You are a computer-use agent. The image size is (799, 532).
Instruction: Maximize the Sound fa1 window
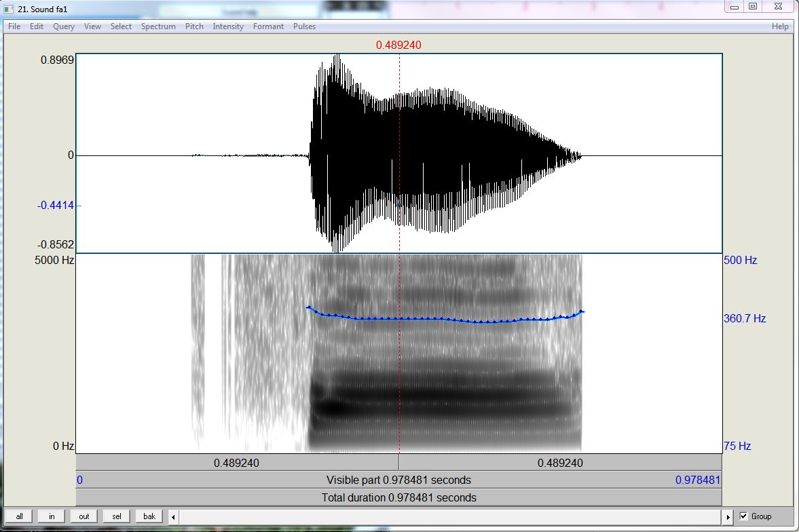tap(753, 7)
